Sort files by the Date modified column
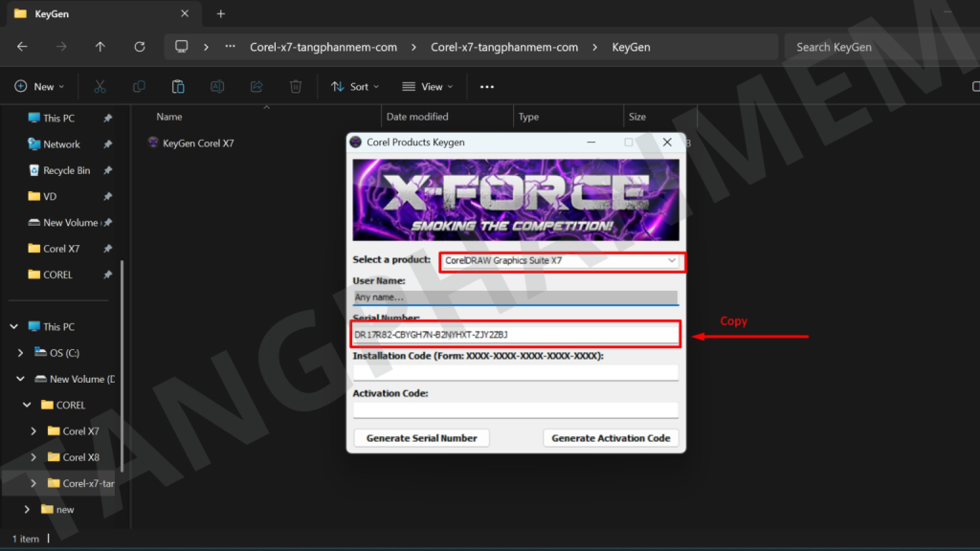Viewport: 980px width, 551px height. tap(417, 117)
